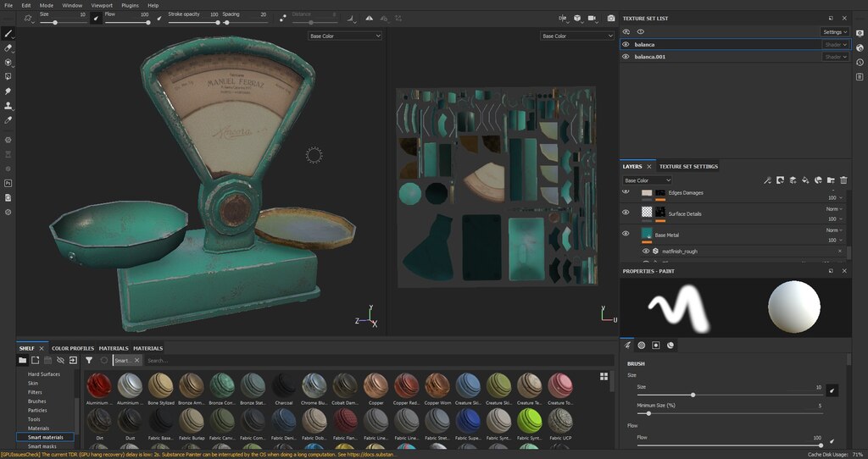Open Base Metal blend mode Norm dropdown
Screen dimensions: 868x459
pos(834,230)
